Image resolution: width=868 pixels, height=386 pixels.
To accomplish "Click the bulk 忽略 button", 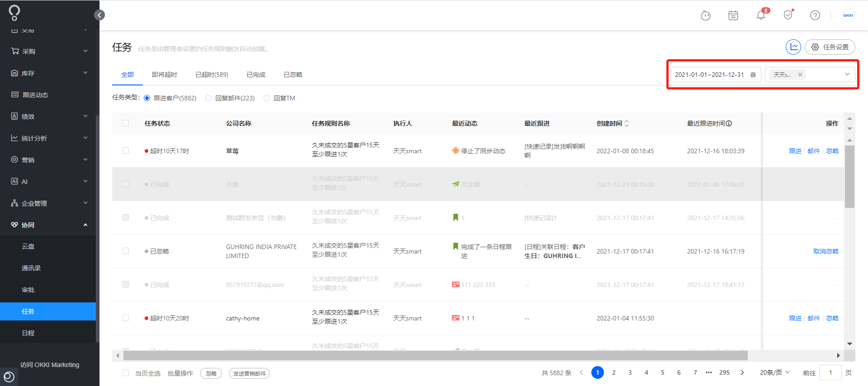I will tap(211, 373).
